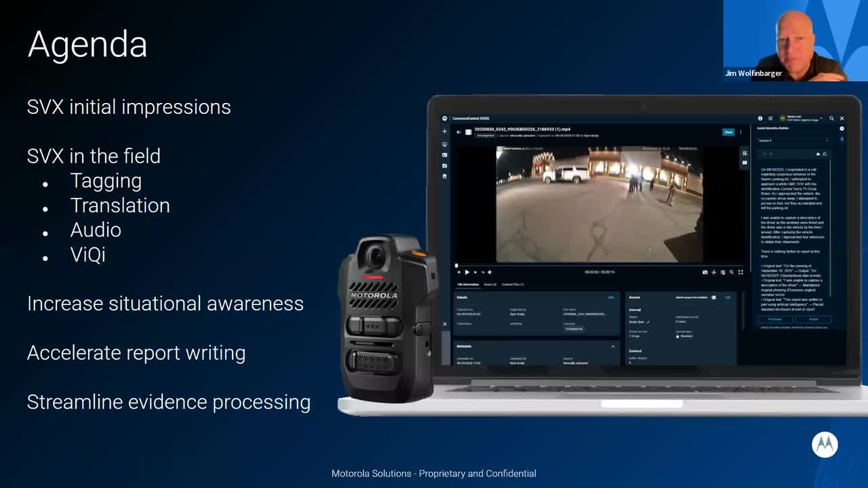Click the pencil icon next to the owner name
868x488 pixels.
648,322
